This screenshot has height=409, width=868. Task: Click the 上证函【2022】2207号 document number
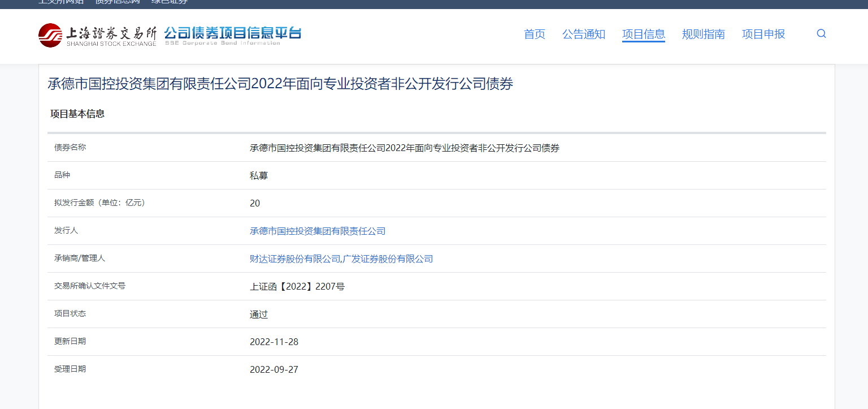point(297,286)
